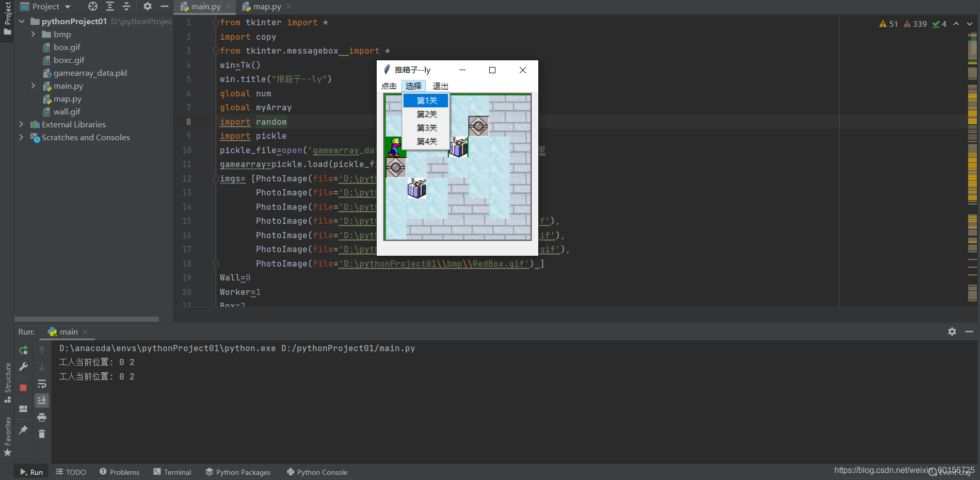This screenshot has width=980, height=480.
Task: Open the Terminal tool window
Action: pyautogui.click(x=172, y=472)
